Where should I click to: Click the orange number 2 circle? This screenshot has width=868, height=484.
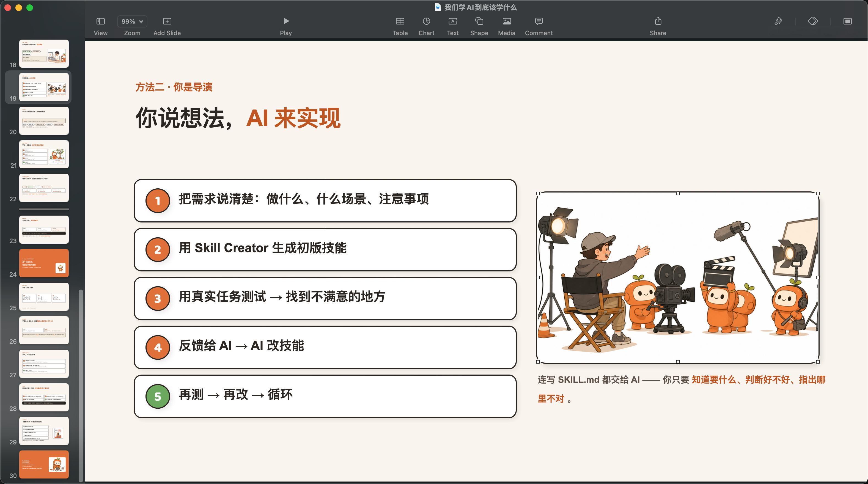tap(158, 250)
